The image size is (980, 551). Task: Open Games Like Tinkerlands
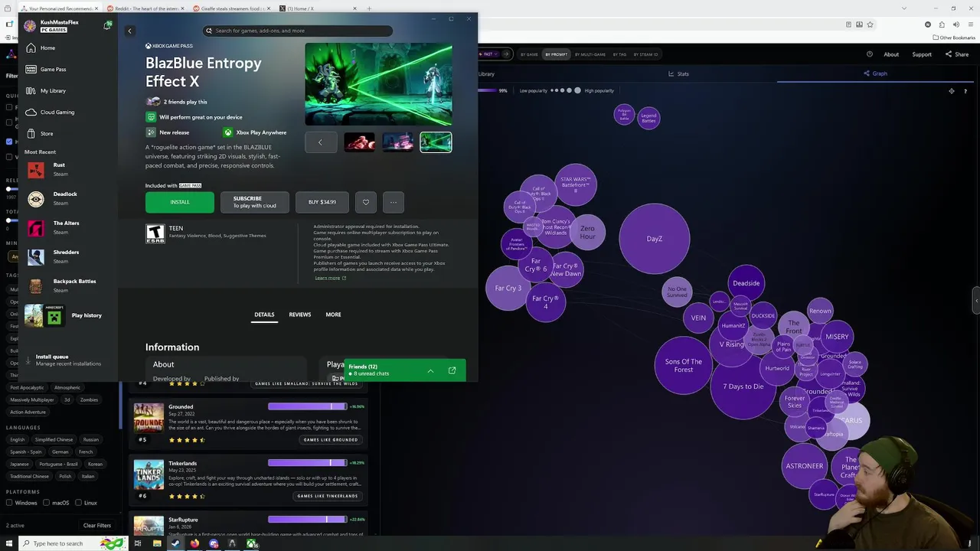(x=327, y=496)
